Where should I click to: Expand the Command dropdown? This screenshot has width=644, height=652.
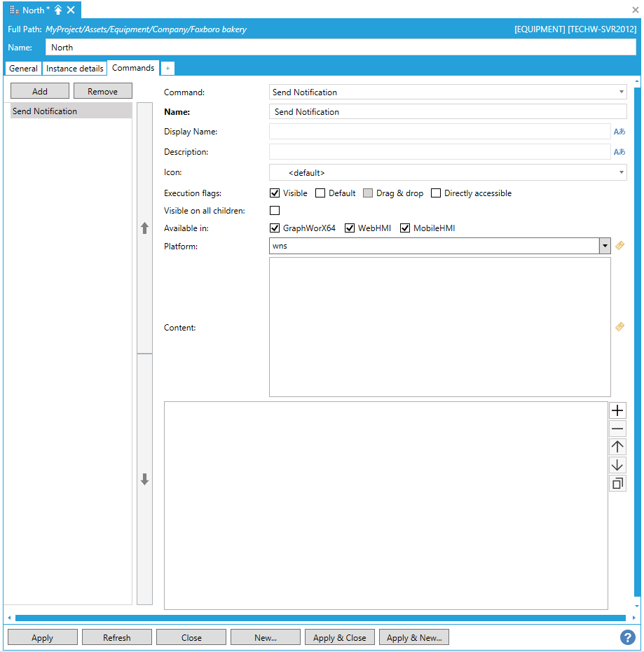[x=622, y=92]
